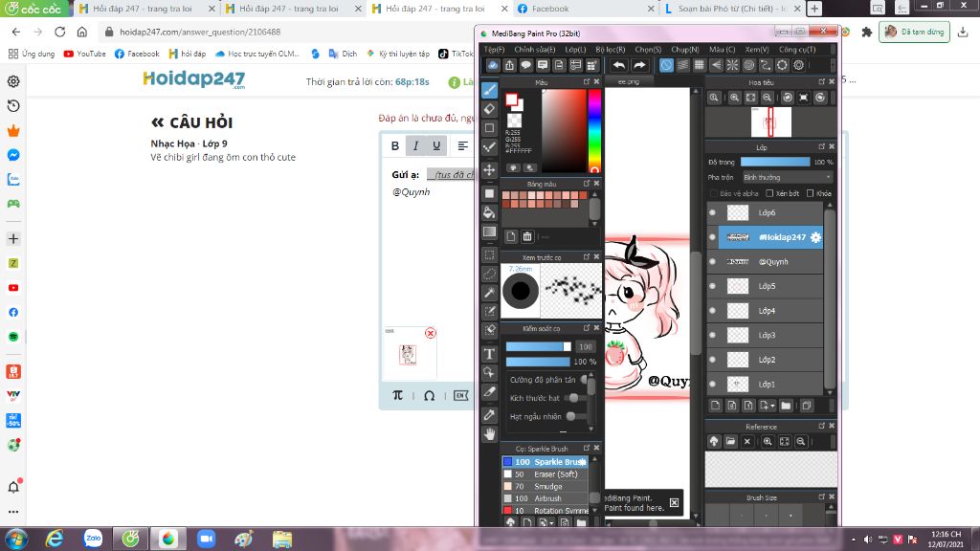Viewport: 980px width, 551px height.
Task: Delete the palette color with trash icon
Action: tap(527, 236)
